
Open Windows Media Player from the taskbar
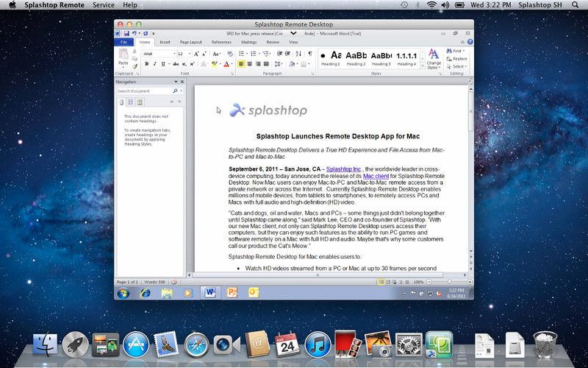point(188,293)
